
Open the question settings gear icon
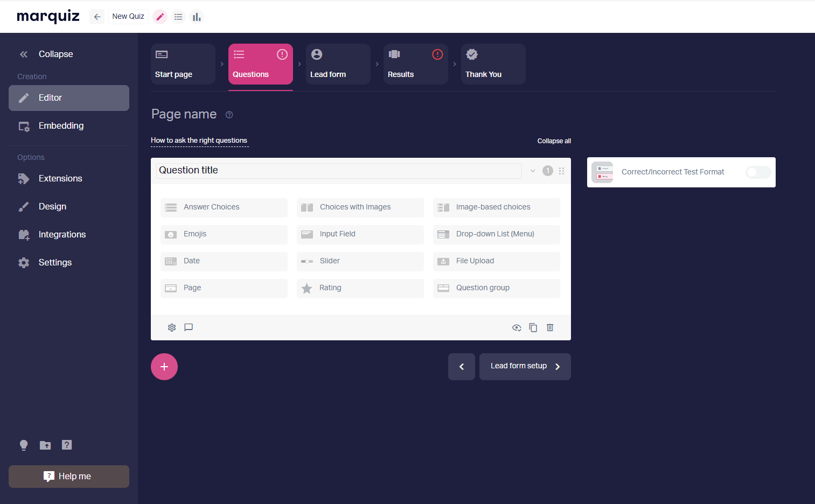point(172,327)
